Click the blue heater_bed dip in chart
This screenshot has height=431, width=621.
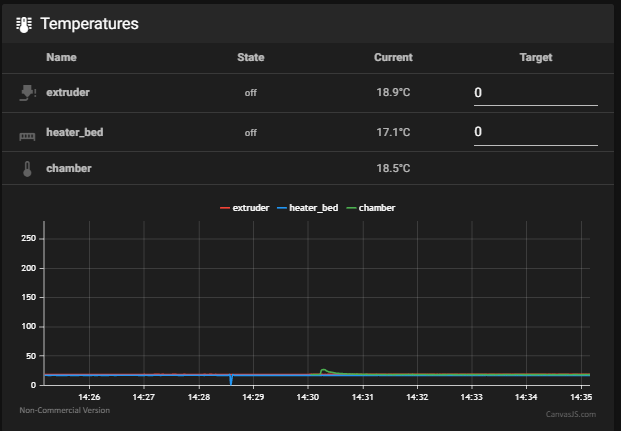pyautogui.click(x=231, y=380)
